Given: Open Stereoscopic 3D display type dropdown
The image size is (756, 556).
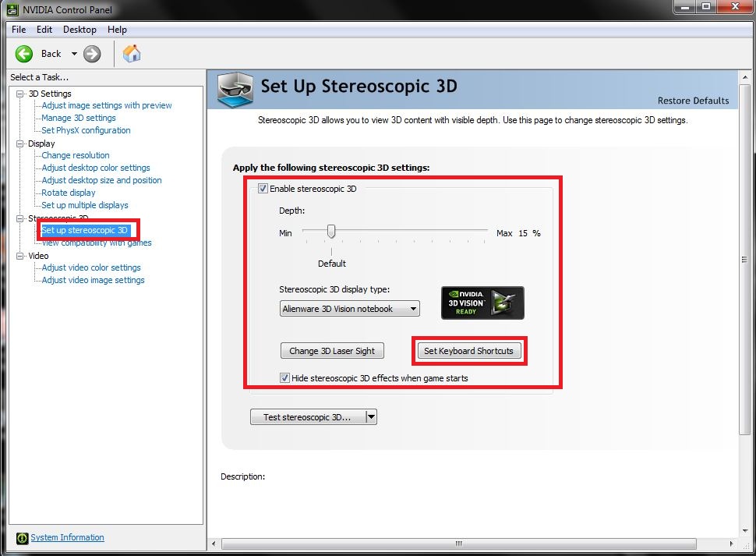Looking at the screenshot, I should (350, 309).
